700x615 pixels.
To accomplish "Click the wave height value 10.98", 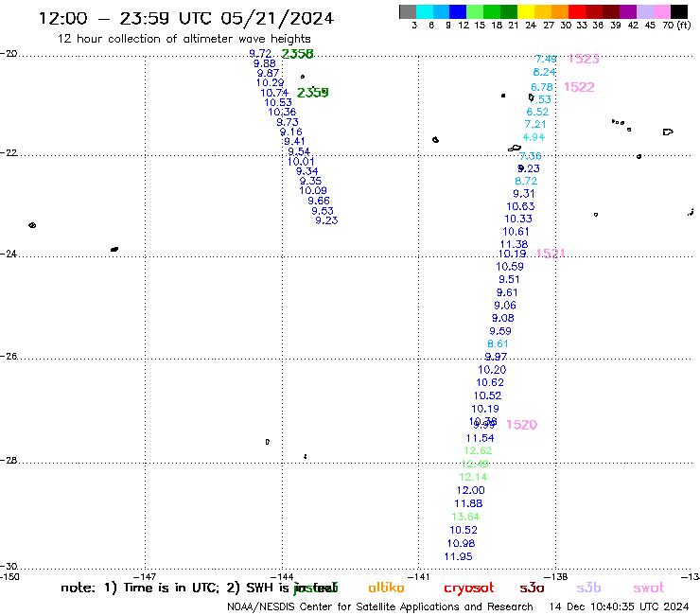I will 461,543.
